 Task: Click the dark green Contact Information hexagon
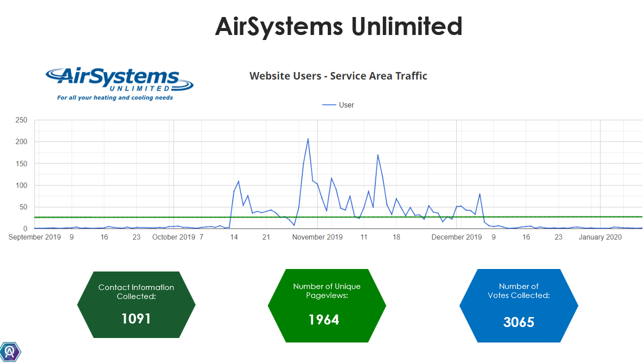pos(136,305)
